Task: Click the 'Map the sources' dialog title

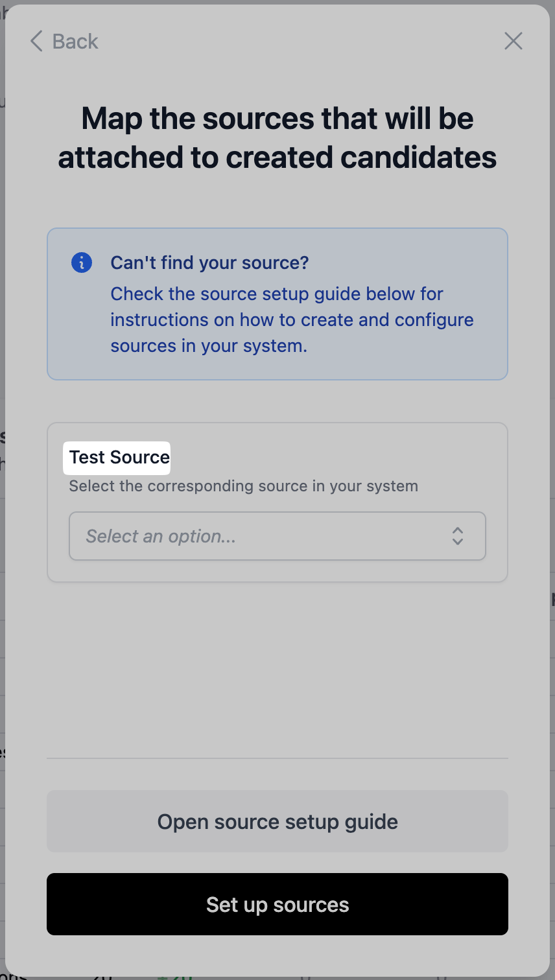Action: (x=277, y=137)
